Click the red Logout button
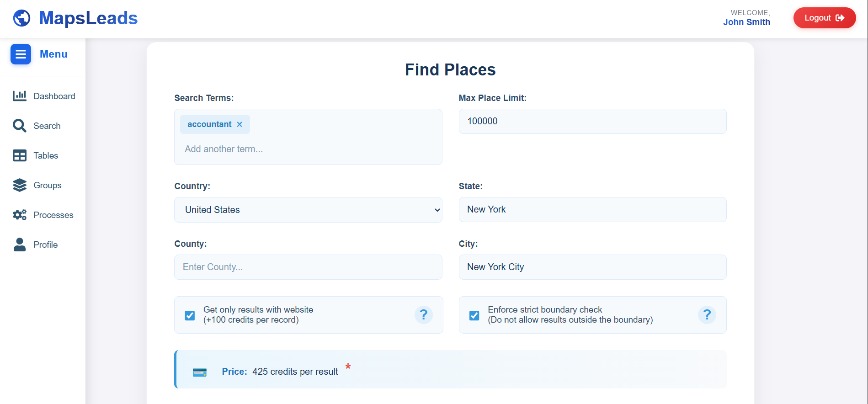Screen dimensions: 868x404 pos(825,18)
